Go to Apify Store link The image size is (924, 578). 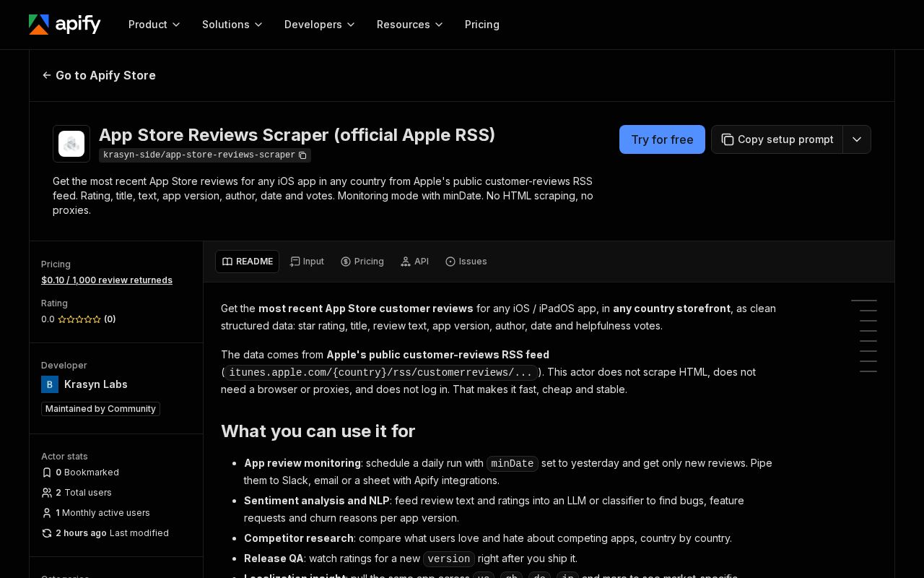click(99, 75)
